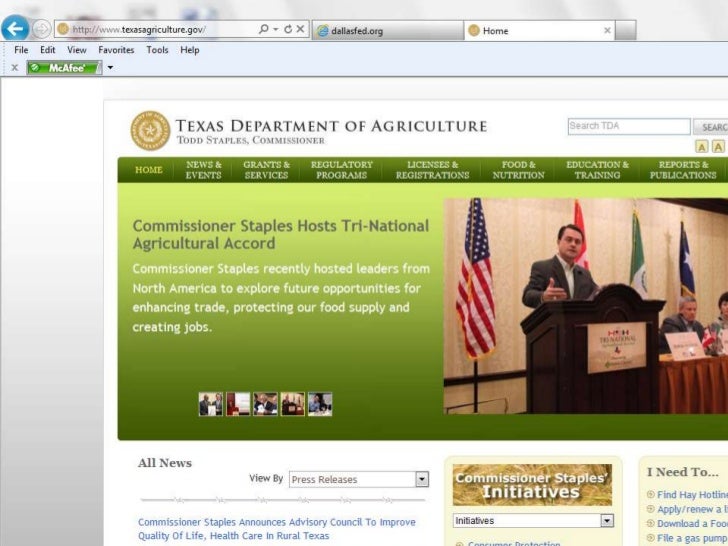Click the Tri-National Agricultural Accord headline
The height and width of the screenshot is (546, 728).
(280, 234)
